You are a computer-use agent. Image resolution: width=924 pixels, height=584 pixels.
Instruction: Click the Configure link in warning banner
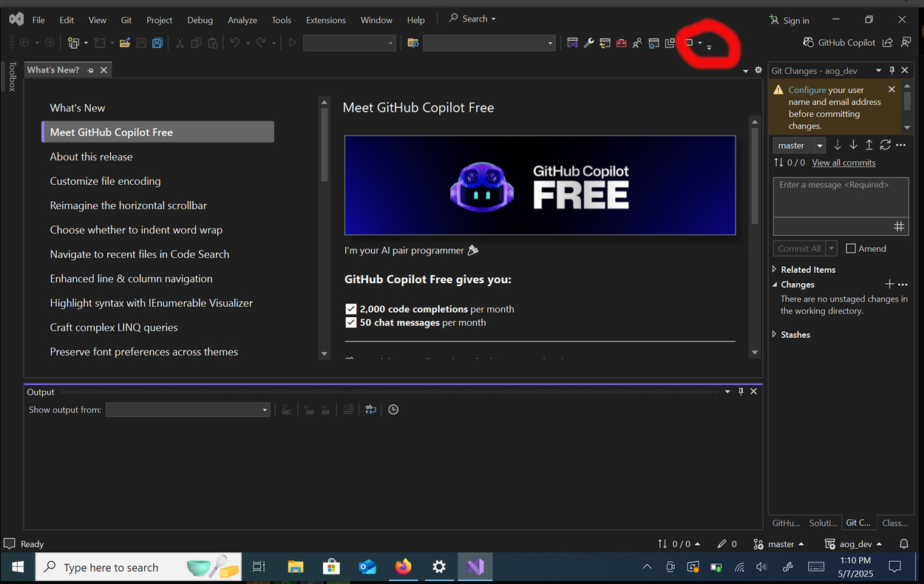pos(807,90)
